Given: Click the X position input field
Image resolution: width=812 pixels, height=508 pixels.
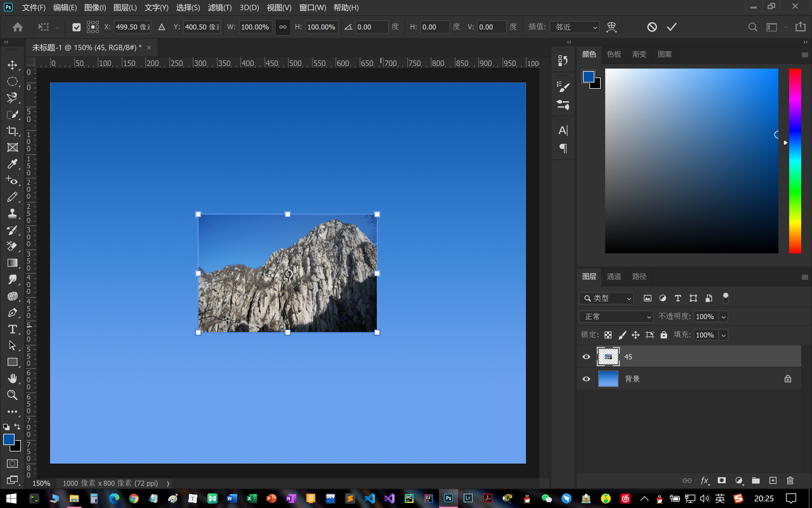Looking at the screenshot, I should tap(133, 27).
